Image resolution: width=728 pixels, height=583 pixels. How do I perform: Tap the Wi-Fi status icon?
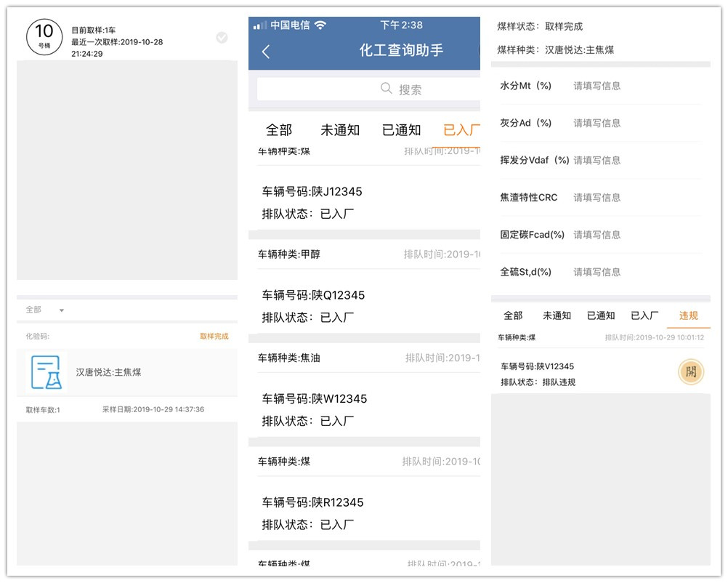320,25
